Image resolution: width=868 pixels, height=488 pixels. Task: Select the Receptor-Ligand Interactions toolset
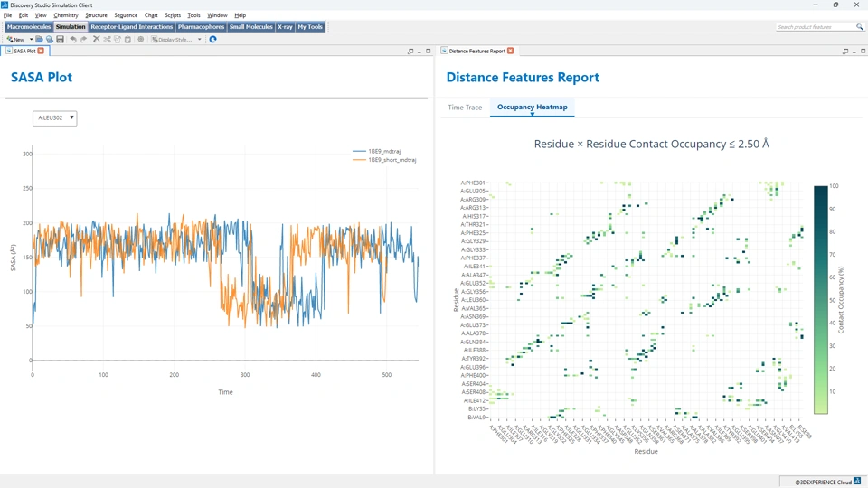[131, 27]
